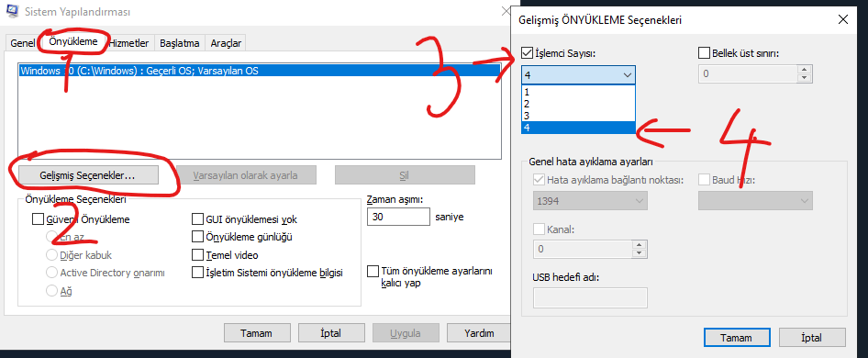Screen dimensions: 868x358
Task: Switch to the Başlatma tab
Action: click(x=179, y=42)
